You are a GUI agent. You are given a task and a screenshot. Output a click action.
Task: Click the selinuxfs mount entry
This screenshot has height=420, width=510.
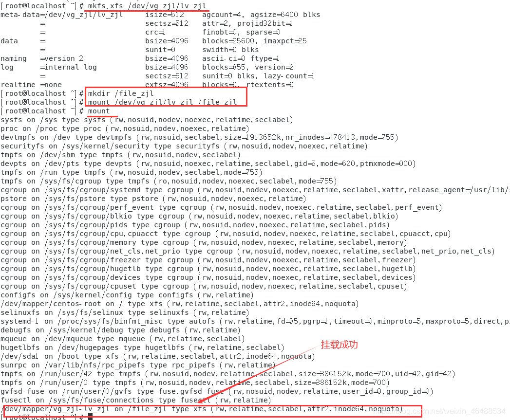(x=125, y=312)
